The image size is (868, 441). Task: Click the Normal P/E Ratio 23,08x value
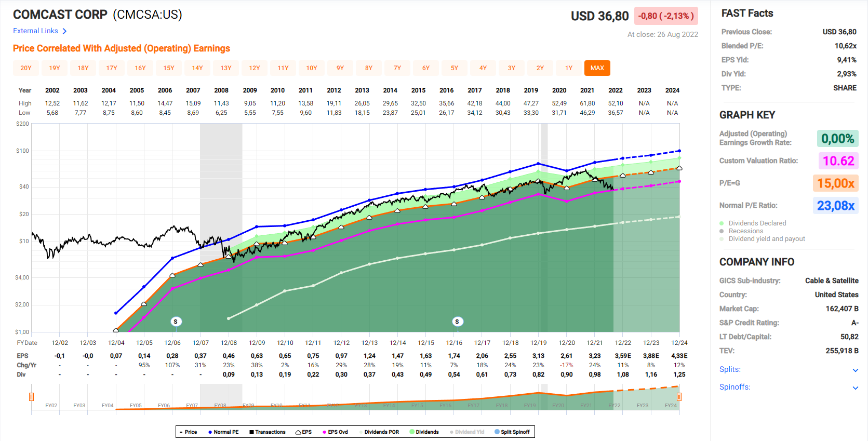835,206
